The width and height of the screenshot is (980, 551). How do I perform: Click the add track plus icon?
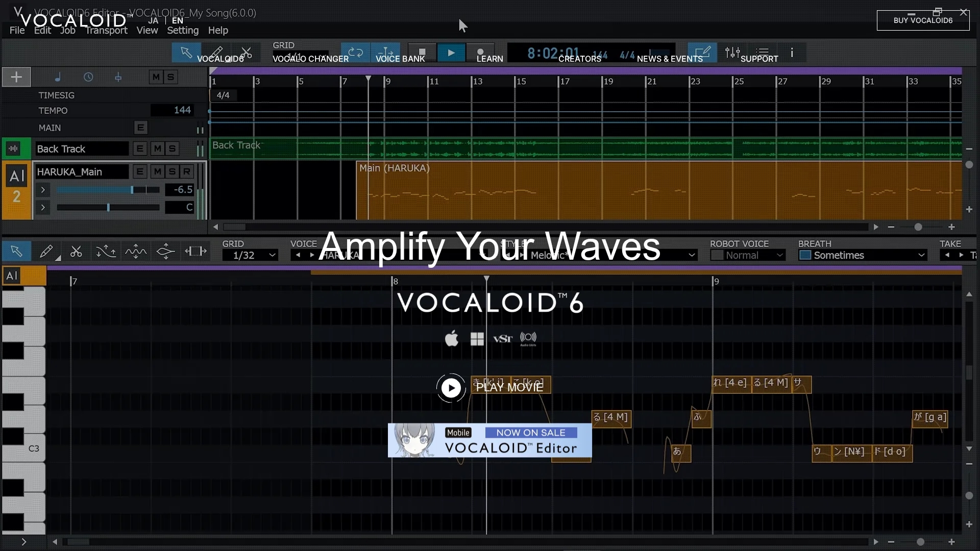16,77
